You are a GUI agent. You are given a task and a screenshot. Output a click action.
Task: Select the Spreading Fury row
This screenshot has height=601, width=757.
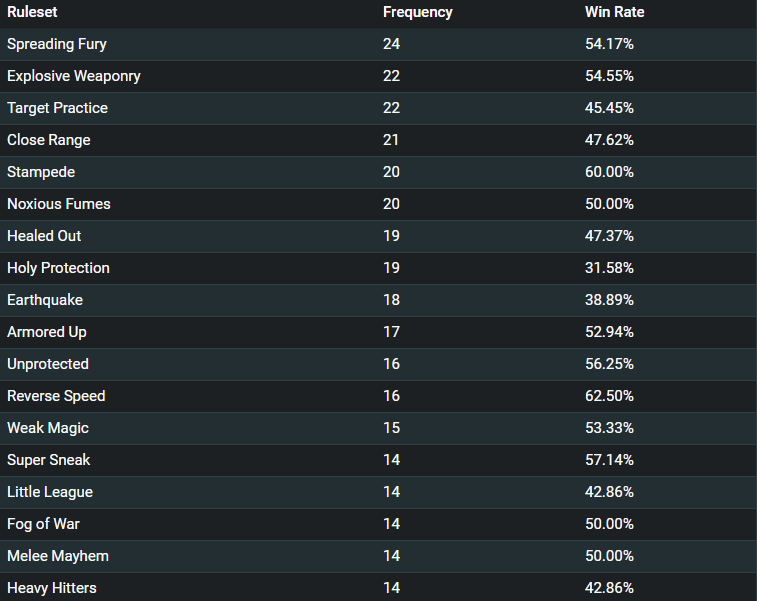coord(378,44)
